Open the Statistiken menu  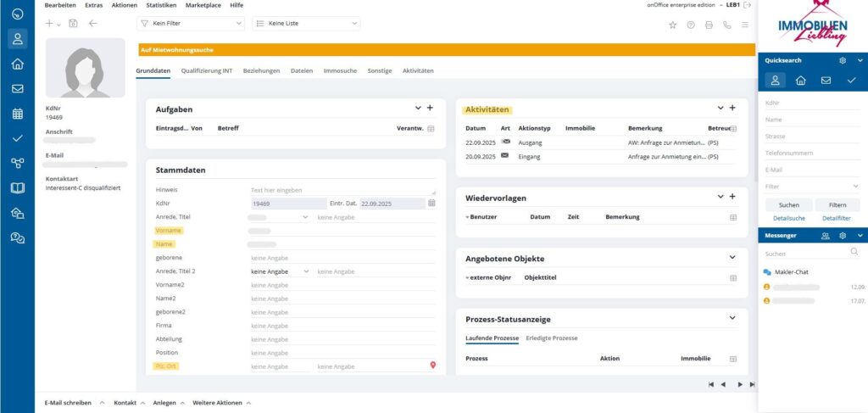[161, 5]
